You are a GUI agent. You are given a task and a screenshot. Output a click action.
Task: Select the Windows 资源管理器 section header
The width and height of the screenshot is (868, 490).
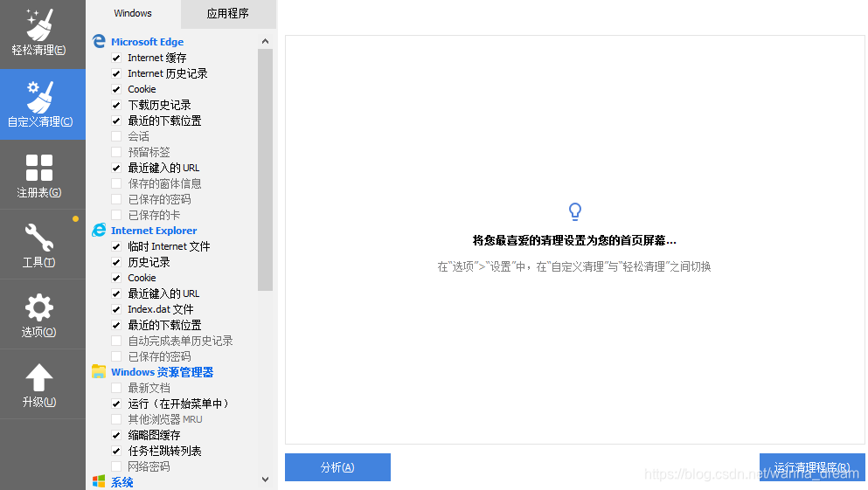point(163,372)
